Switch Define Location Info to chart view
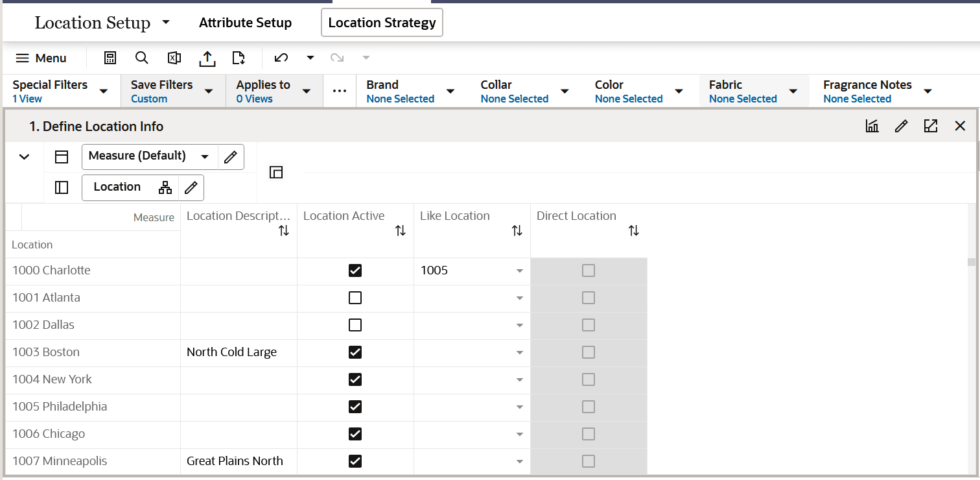The width and height of the screenshot is (980, 480). coord(872,126)
